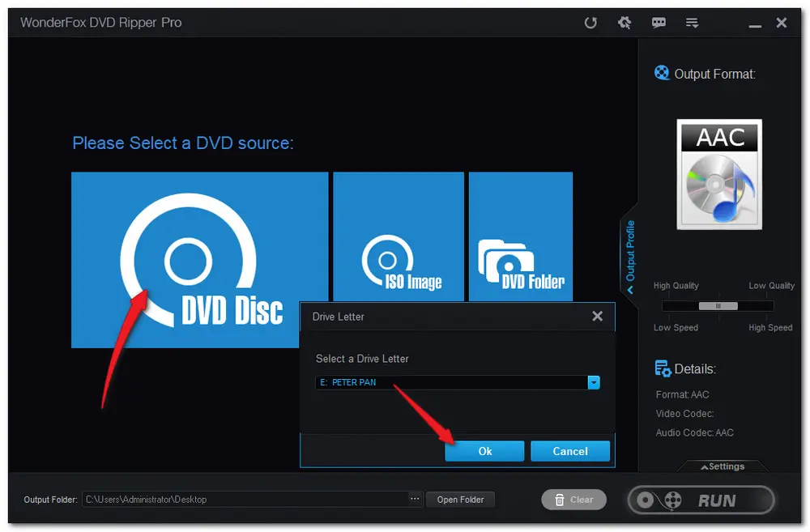Viewport: 810px width, 532px height.
Task: Minimize the WonderFox DVD Ripper Pro window
Action: coord(755,25)
